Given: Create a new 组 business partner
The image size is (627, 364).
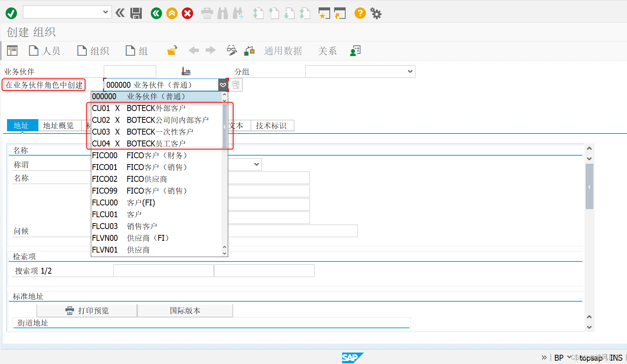Looking at the screenshot, I should click(x=137, y=51).
